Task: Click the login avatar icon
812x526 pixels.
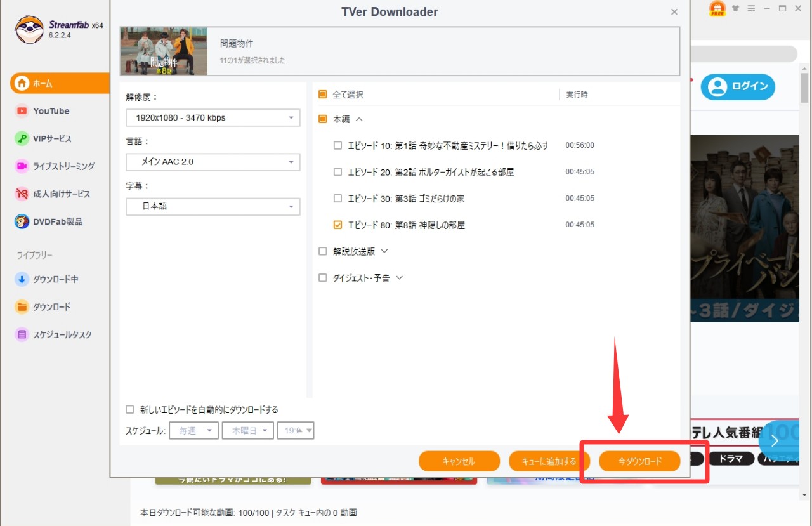Action: [717, 86]
